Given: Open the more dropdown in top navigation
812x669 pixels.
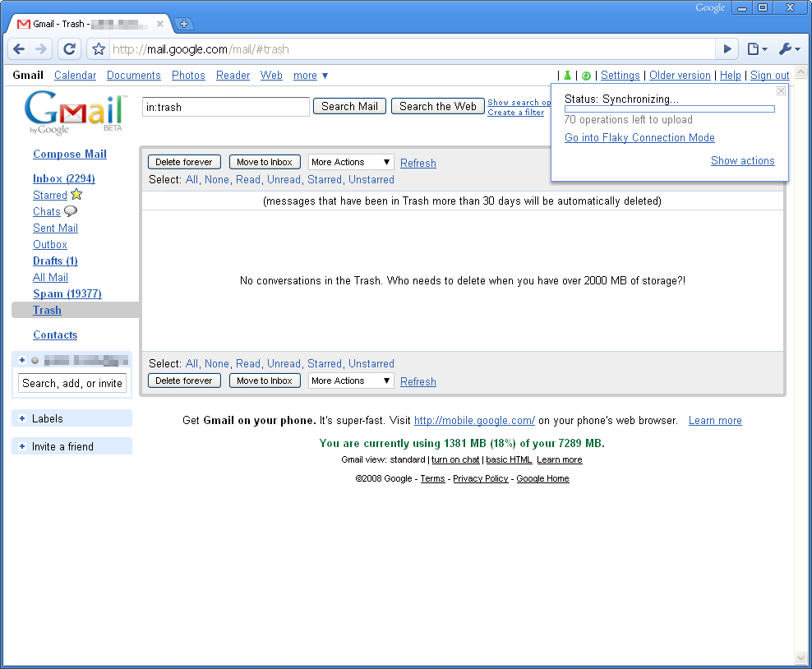Looking at the screenshot, I should click(x=310, y=76).
